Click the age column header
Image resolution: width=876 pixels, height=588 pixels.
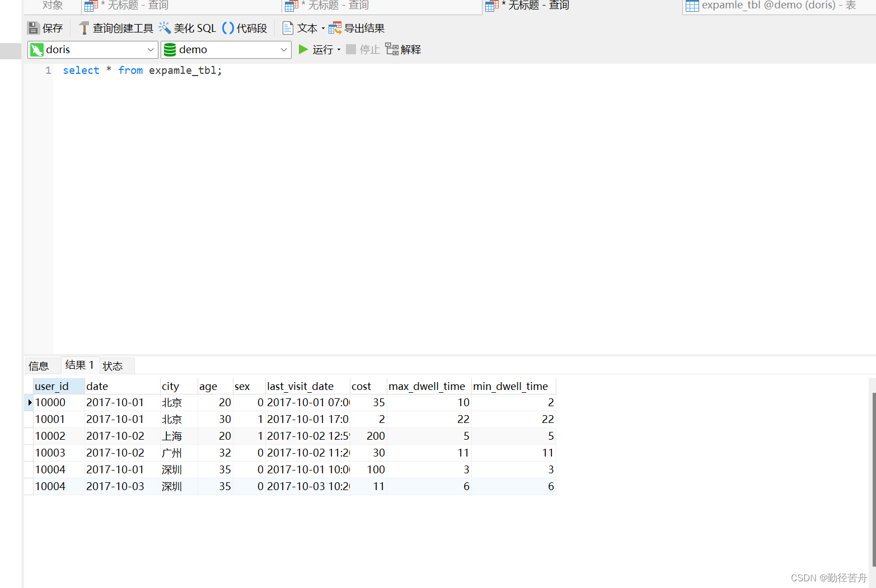pyautogui.click(x=215, y=386)
